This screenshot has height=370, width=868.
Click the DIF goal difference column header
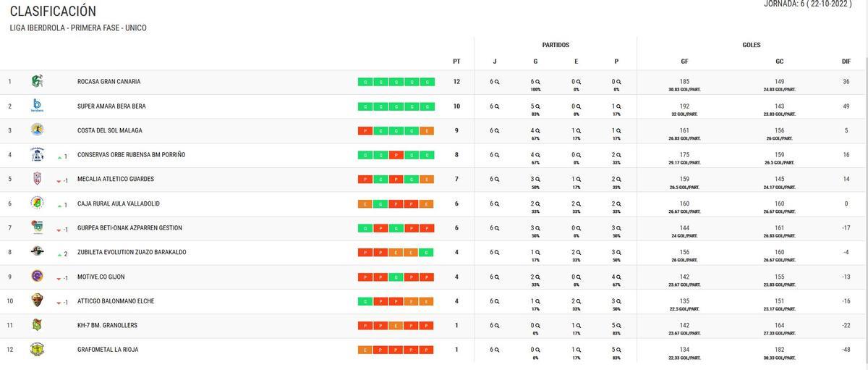click(x=846, y=62)
